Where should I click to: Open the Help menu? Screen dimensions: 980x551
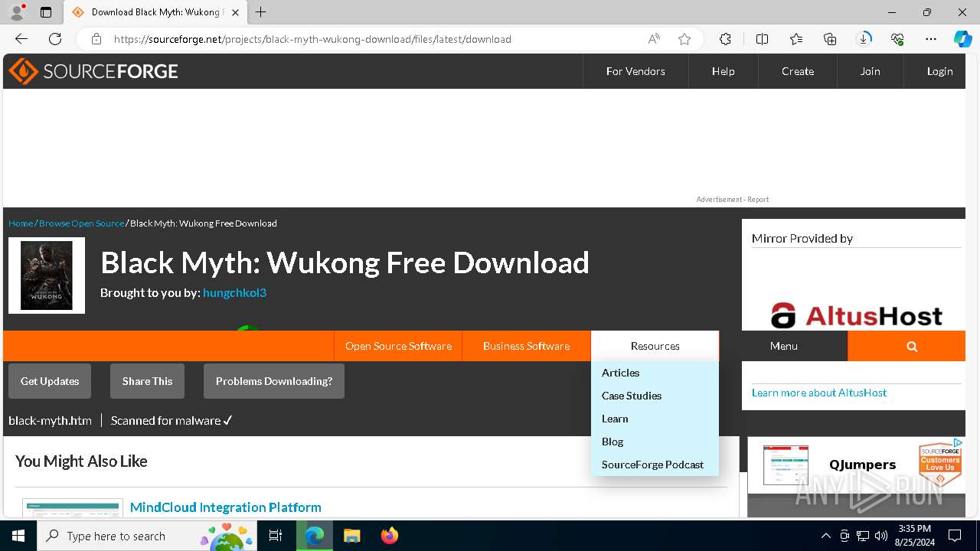pos(723,71)
